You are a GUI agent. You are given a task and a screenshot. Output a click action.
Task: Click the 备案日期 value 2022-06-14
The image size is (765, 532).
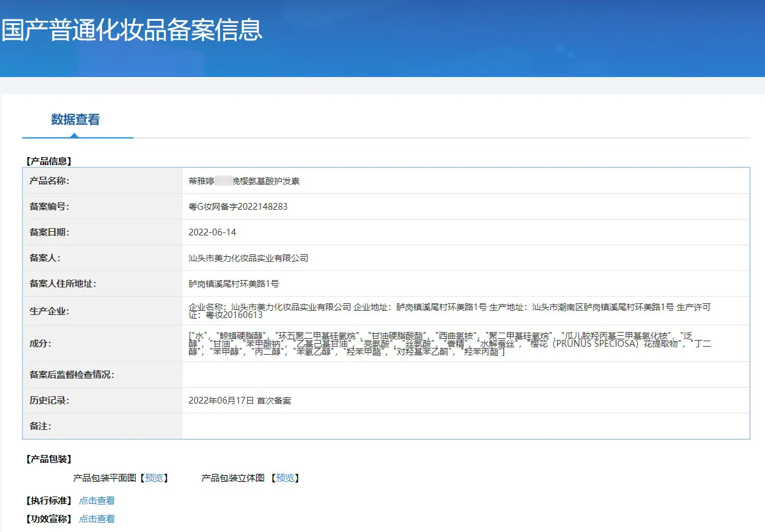click(x=212, y=232)
